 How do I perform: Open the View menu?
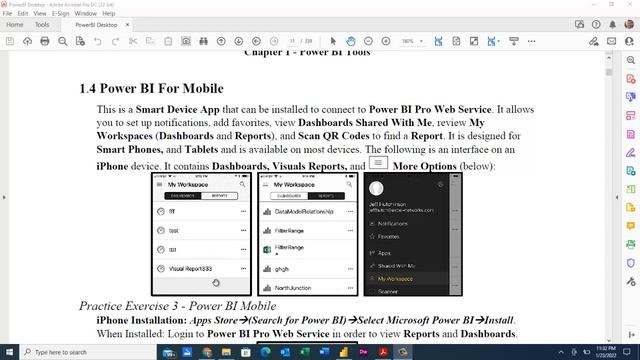click(40, 13)
